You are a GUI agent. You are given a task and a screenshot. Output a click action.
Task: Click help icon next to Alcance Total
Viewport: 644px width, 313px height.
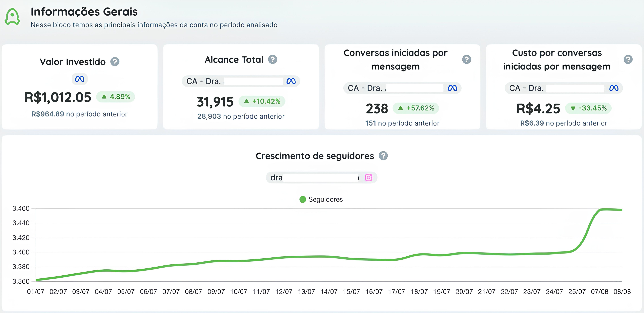(272, 60)
